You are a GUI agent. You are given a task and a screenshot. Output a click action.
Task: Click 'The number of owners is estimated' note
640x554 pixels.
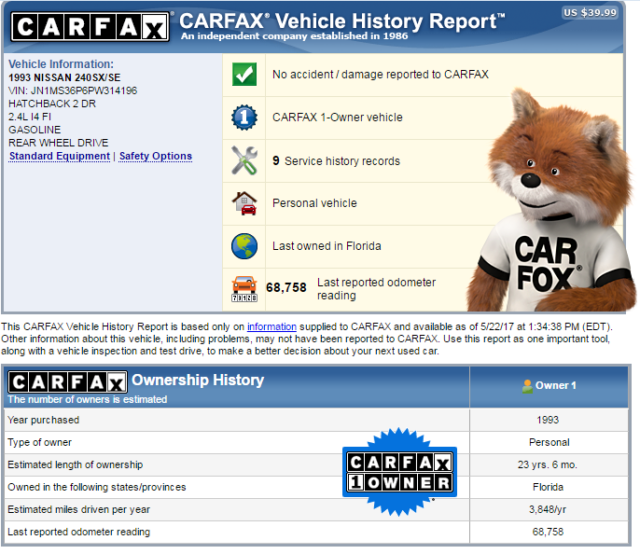coord(87,399)
